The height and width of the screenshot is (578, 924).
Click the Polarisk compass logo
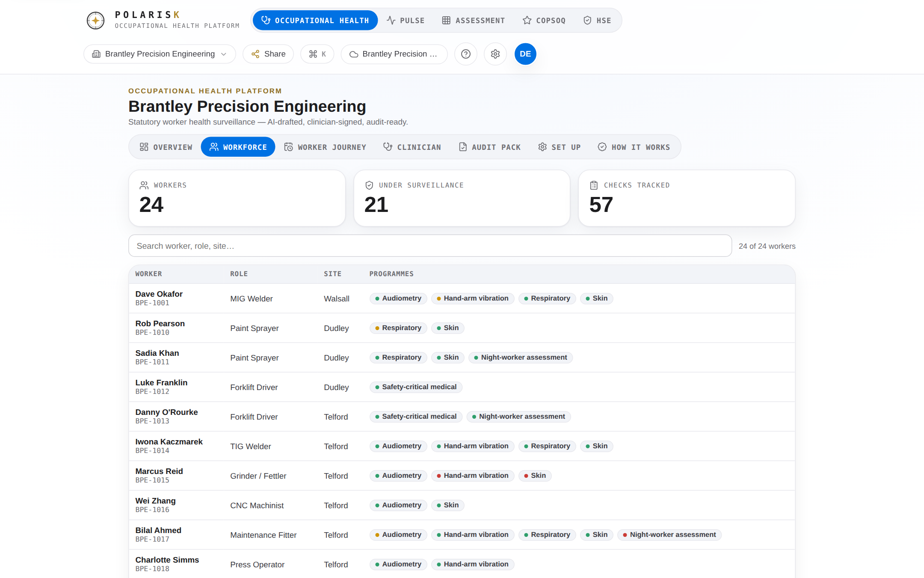(95, 20)
